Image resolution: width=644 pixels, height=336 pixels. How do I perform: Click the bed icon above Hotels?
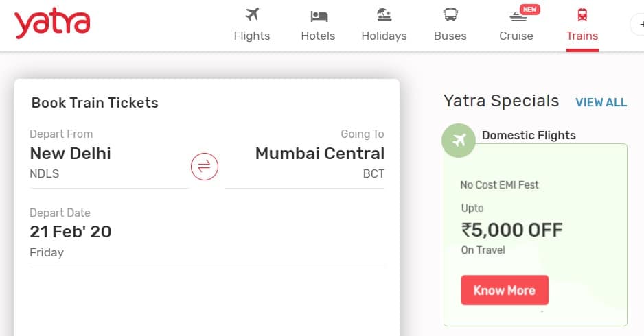point(319,16)
